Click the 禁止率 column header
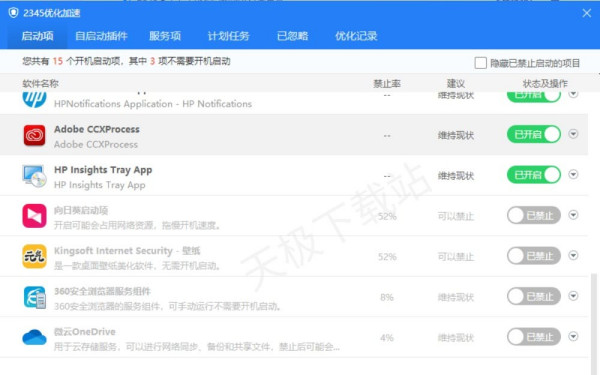Viewport: 600px width, 375px height. [387, 83]
